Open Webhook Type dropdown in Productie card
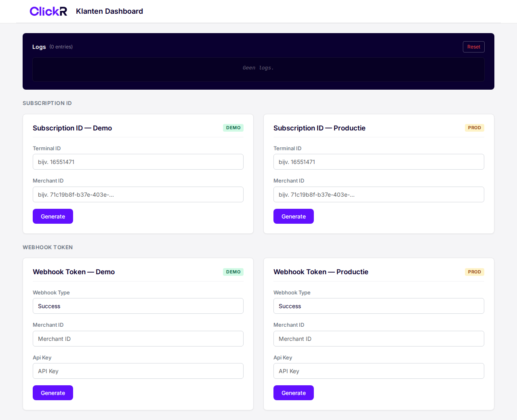This screenshot has width=517, height=420. point(378,306)
